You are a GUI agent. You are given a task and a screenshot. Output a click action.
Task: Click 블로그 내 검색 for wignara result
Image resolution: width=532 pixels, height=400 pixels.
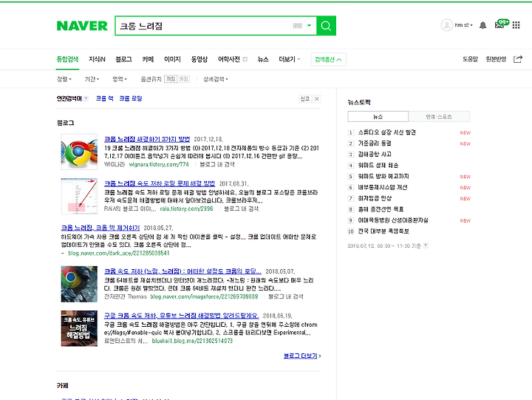click(217, 164)
